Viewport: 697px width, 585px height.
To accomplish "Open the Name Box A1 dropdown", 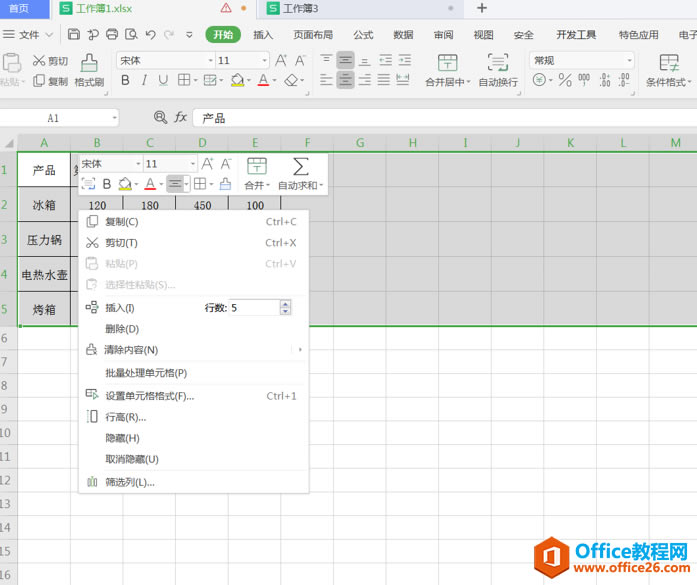I will pyautogui.click(x=115, y=118).
